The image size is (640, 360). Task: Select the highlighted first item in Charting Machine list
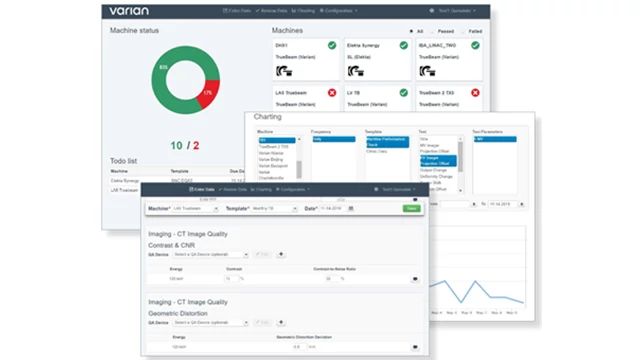(277, 140)
